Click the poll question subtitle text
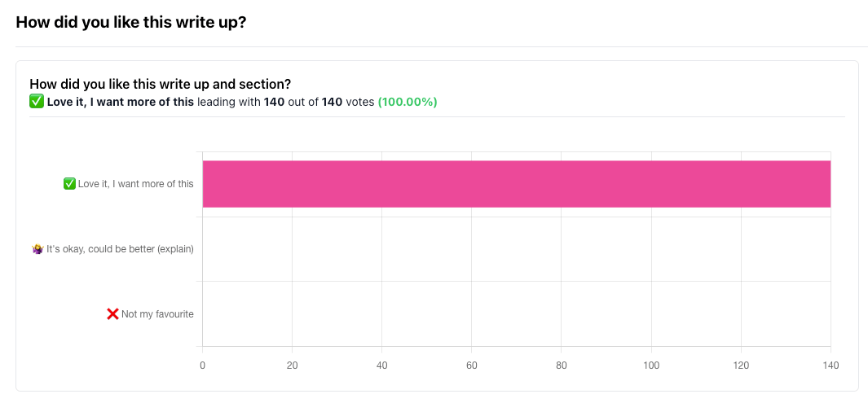The image size is (868, 416). point(161,84)
